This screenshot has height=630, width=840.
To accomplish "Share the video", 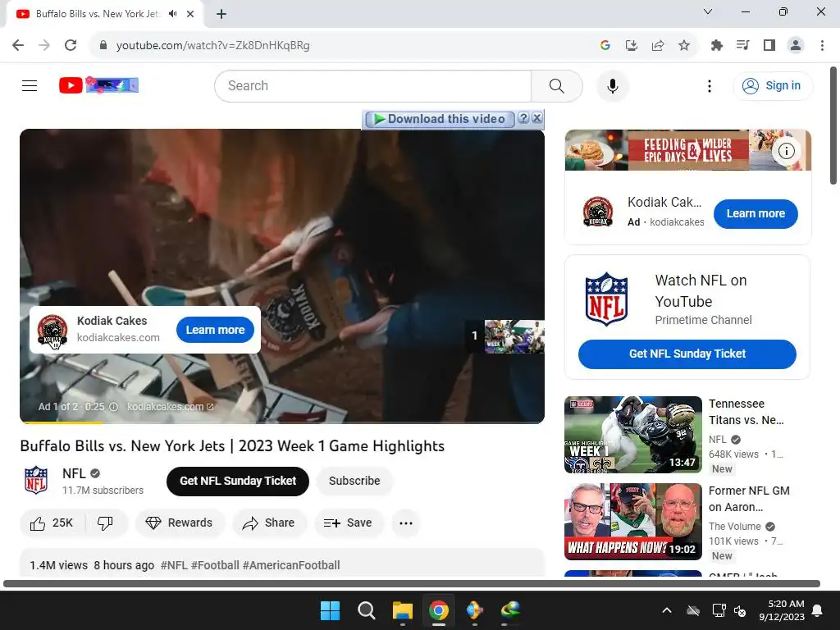I will tap(269, 523).
